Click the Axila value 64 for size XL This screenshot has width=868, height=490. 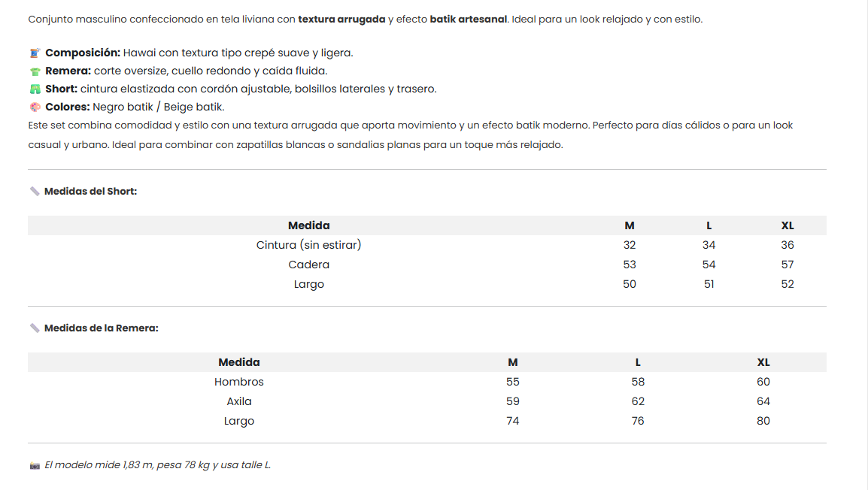[x=763, y=401]
